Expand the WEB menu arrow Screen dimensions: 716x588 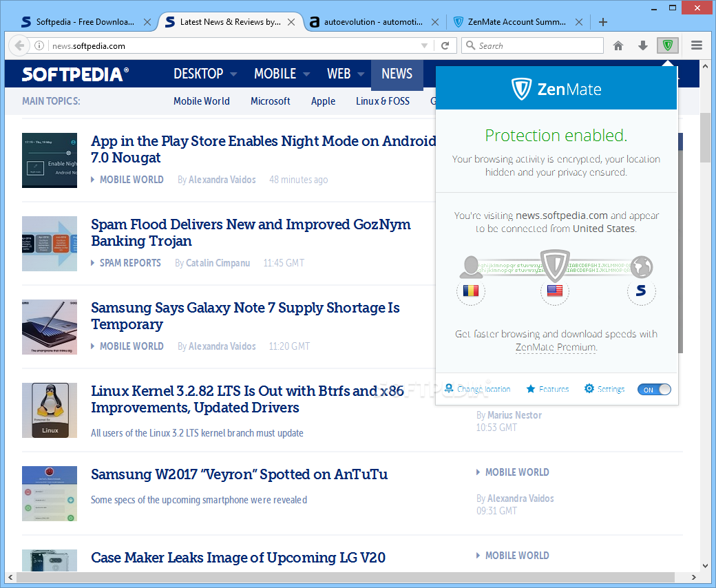361,74
